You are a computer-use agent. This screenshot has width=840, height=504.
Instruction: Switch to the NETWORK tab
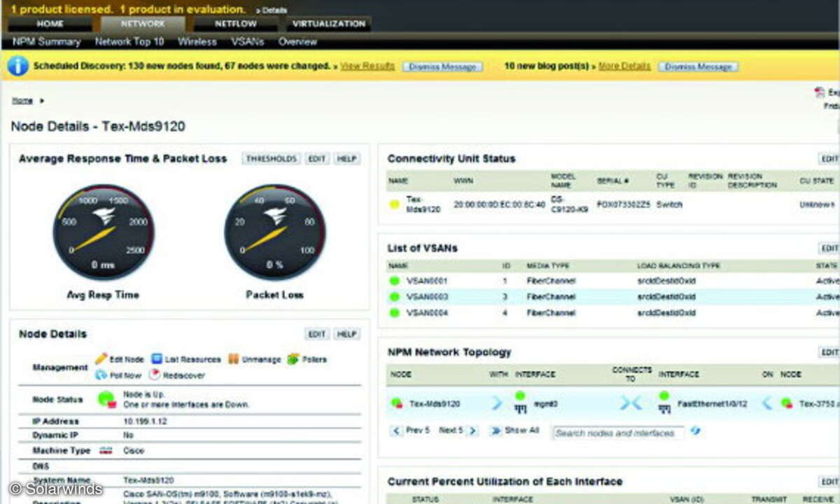point(143,24)
